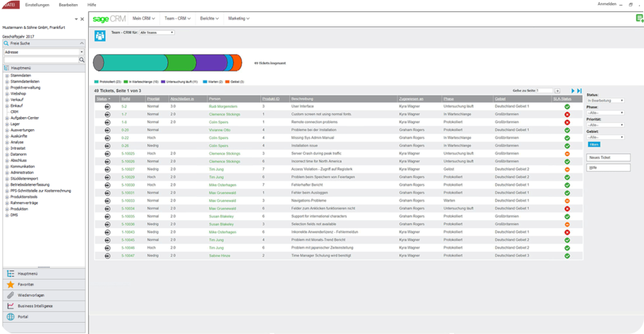Open the Phase filter dropdown

pos(605,113)
